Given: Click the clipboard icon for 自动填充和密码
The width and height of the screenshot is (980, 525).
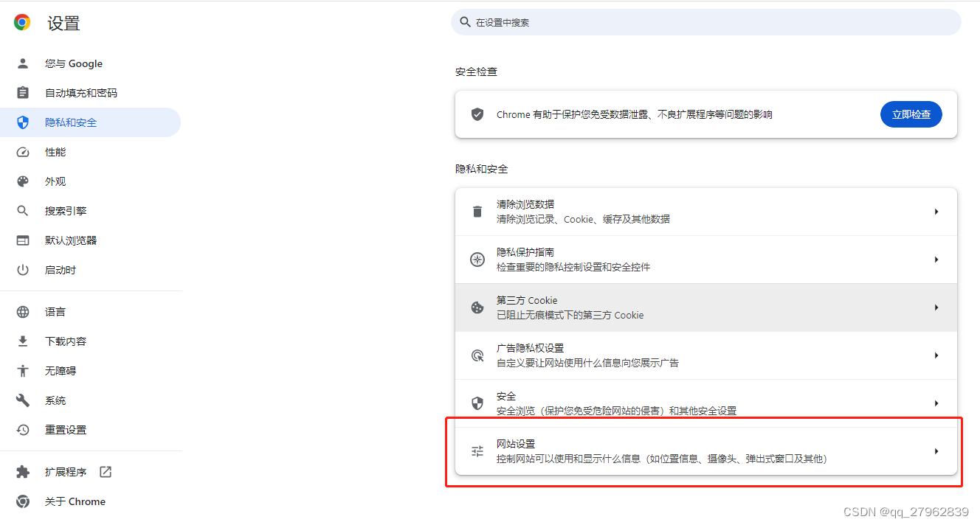Looking at the screenshot, I should pyautogui.click(x=23, y=93).
